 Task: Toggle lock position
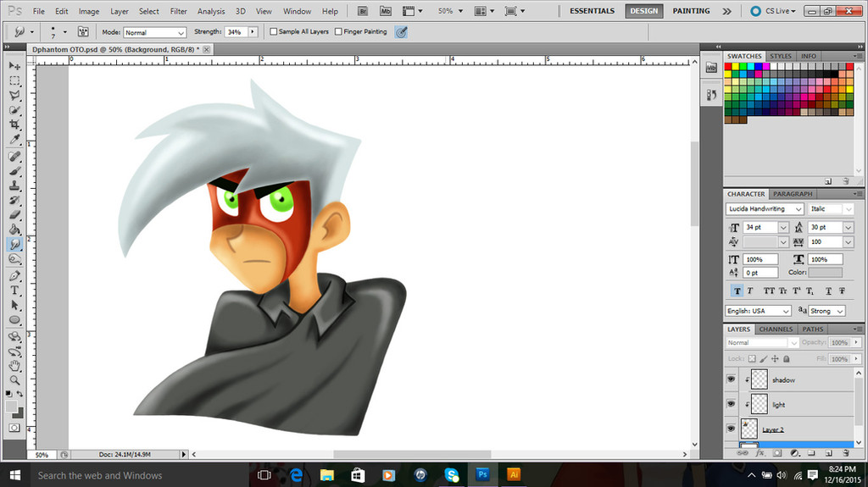(x=775, y=358)
